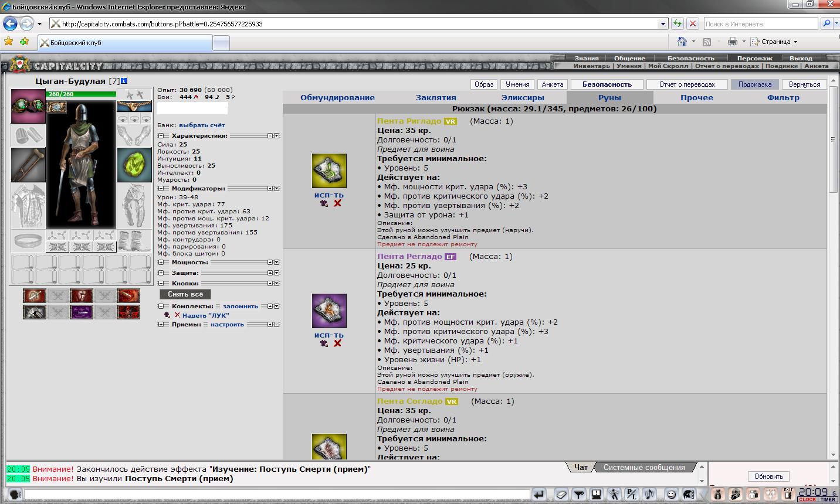Click the send message arrow icon in chat bar
Image resolution: width=840 pixels, height=504 pixels.
click(539, 494)
